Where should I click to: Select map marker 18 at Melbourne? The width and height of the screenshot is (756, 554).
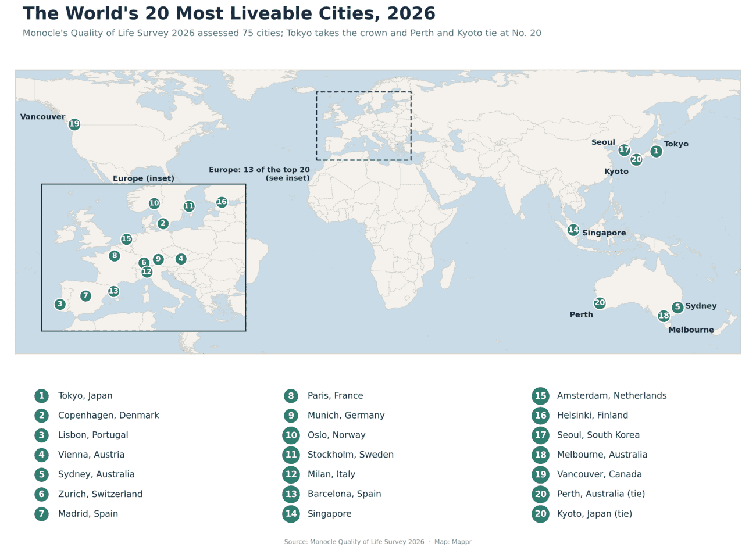tap(664, 316)
